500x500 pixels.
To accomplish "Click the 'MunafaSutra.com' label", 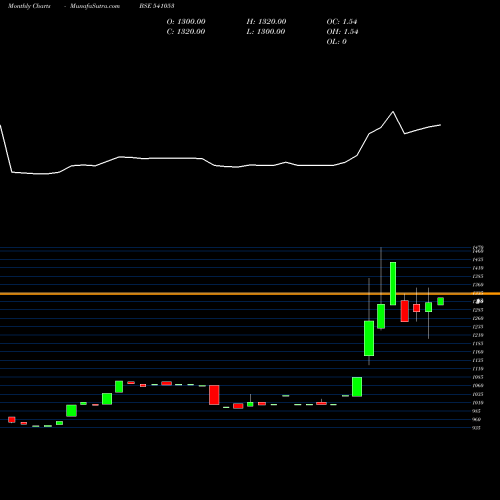I will (x=95, y=6).
